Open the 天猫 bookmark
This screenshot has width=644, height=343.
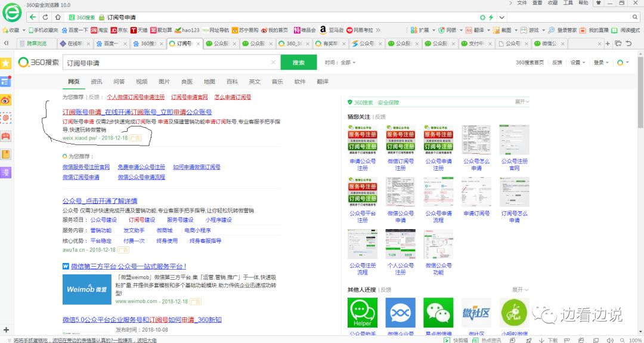pos(139,30)
